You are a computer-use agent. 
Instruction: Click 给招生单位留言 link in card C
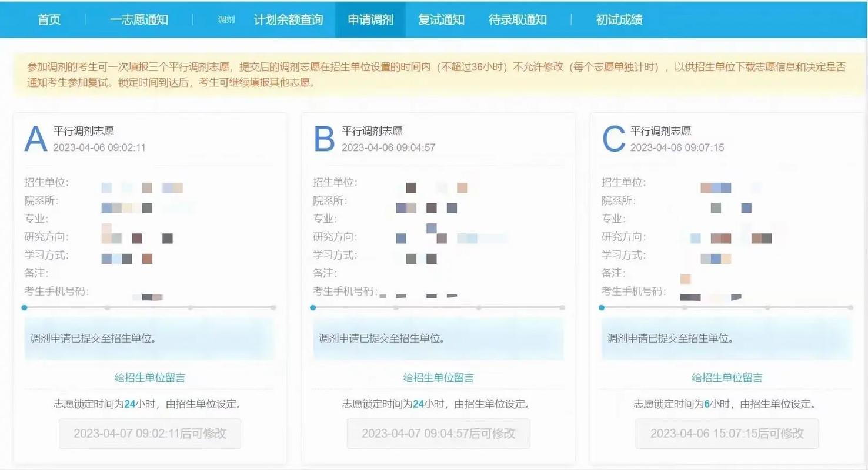(x=727, y=378)
